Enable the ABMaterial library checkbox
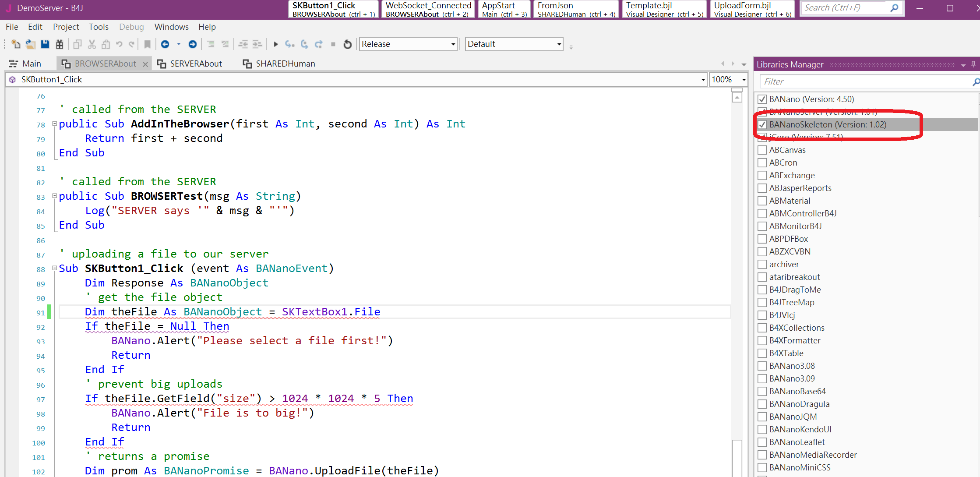 (x=762, y=201)
